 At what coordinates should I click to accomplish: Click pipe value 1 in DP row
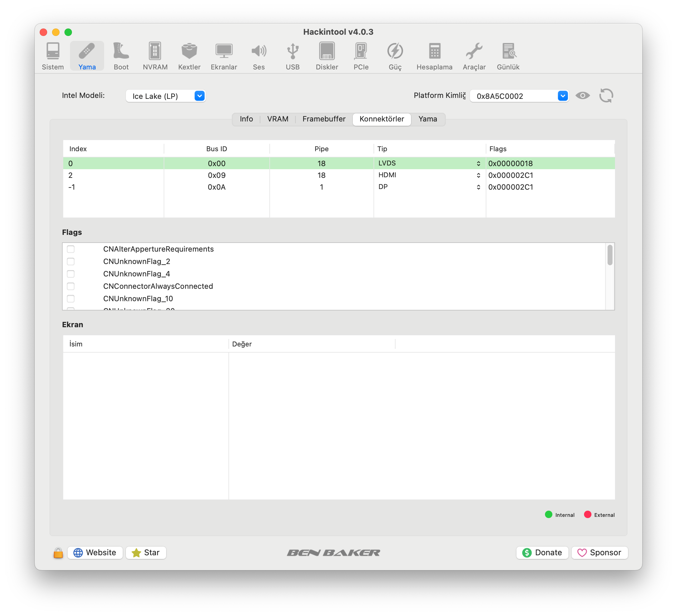[321, 187]
